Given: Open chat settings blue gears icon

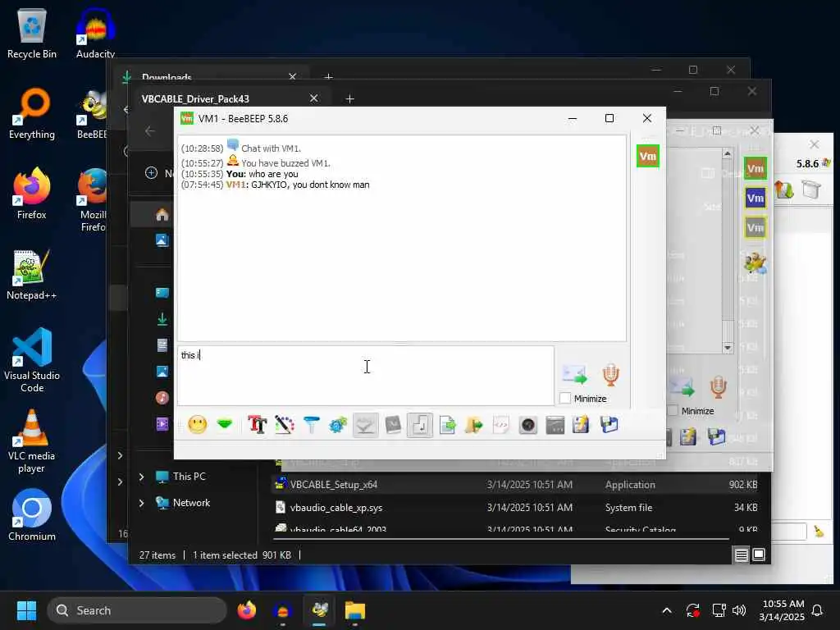Looking at the screenshot, I should click(x=338, y=426).
